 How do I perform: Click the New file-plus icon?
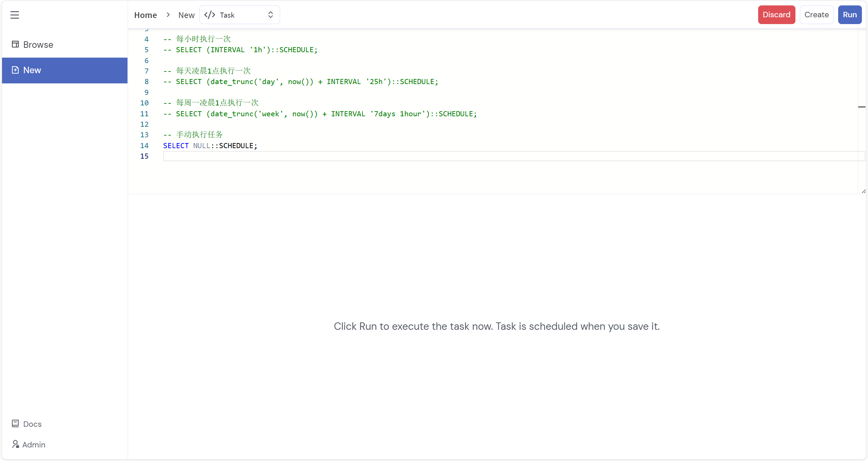15,70
